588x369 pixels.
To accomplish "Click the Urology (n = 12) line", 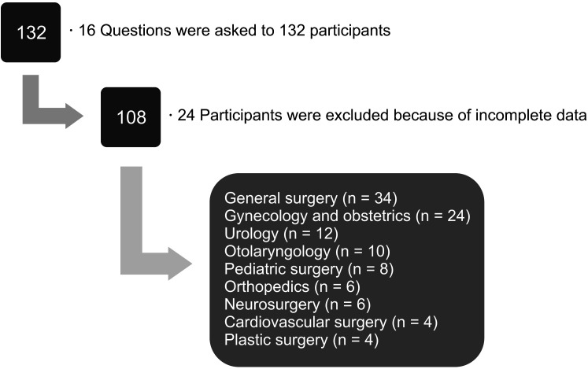I will point(281,233).
